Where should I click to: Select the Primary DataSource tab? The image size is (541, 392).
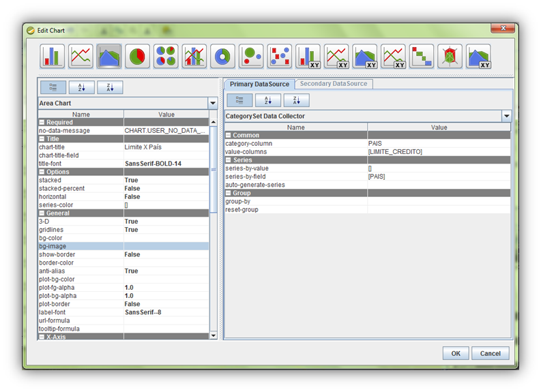tap(259, 84)
